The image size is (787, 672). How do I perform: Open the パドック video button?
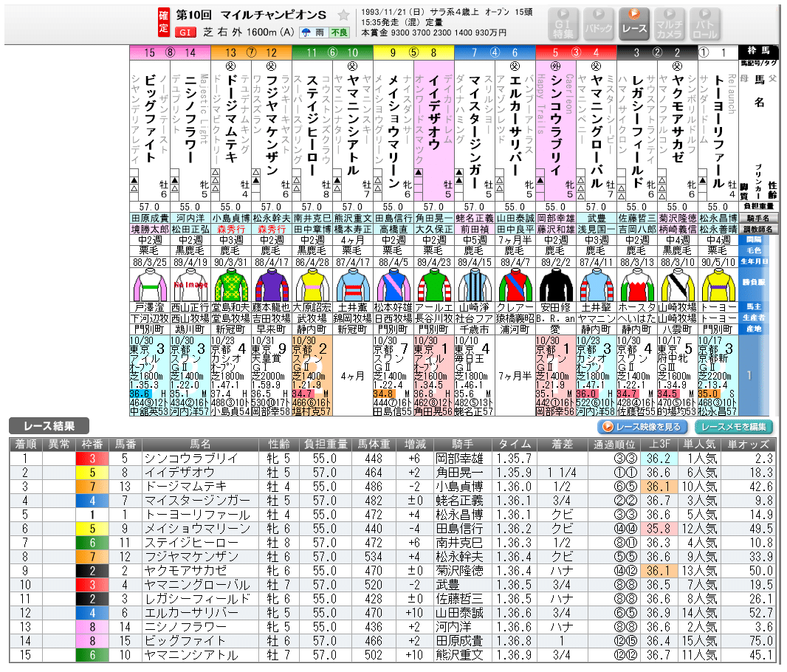(x=599, y=24)
